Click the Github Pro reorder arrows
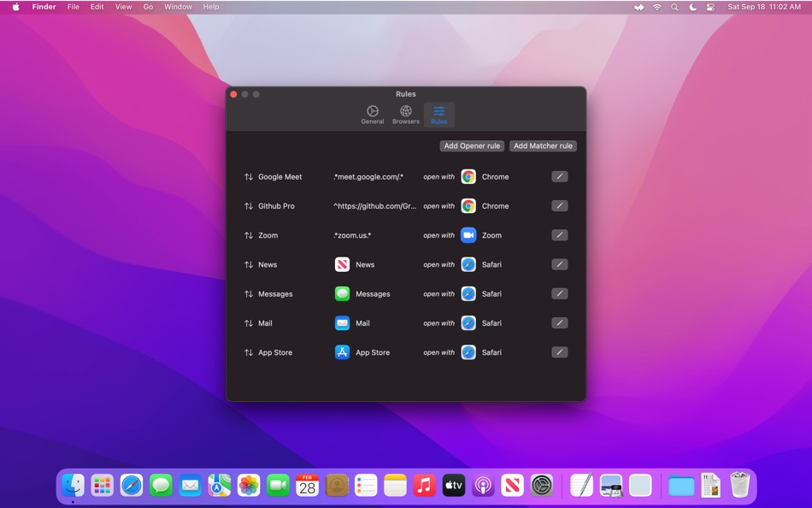The width and height of the screenshot is (812, 508). [x=249, y=206]
